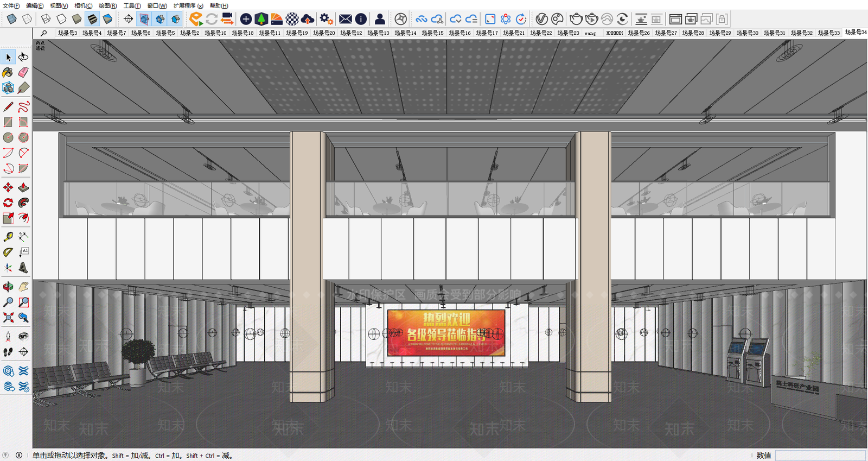Open the wang scene tab
The image size is (868, 461).
pyautogui.click(x=590, y=33)
